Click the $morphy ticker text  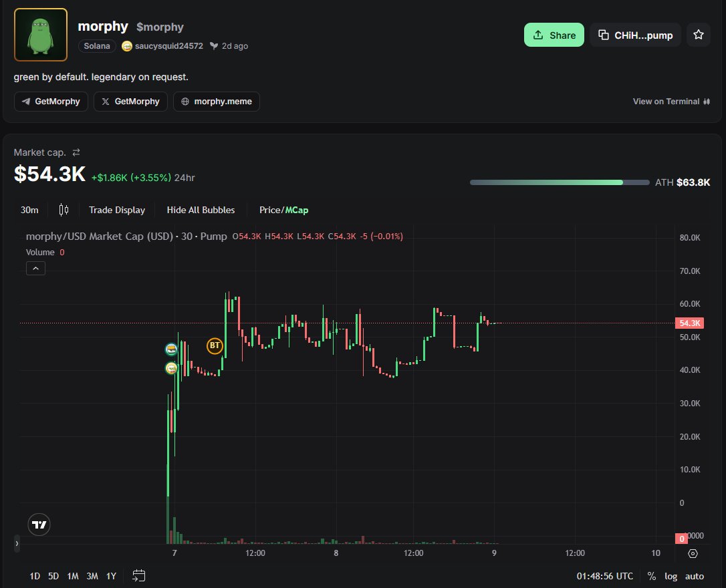pos(160,27)
